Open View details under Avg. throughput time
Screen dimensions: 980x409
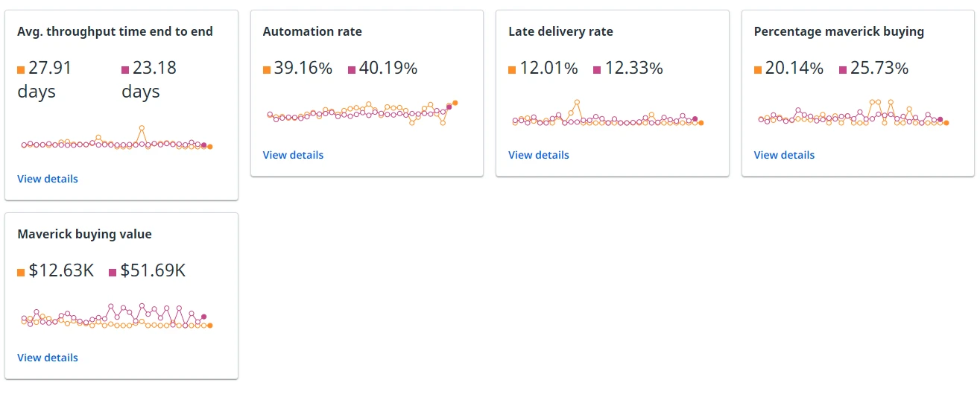(48, 179)
